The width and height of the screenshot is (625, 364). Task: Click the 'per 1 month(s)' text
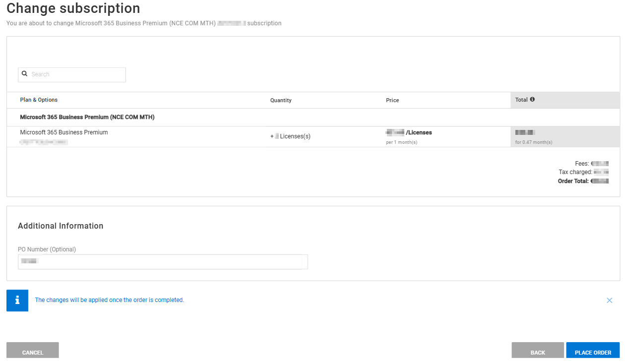tap(402, 142)
